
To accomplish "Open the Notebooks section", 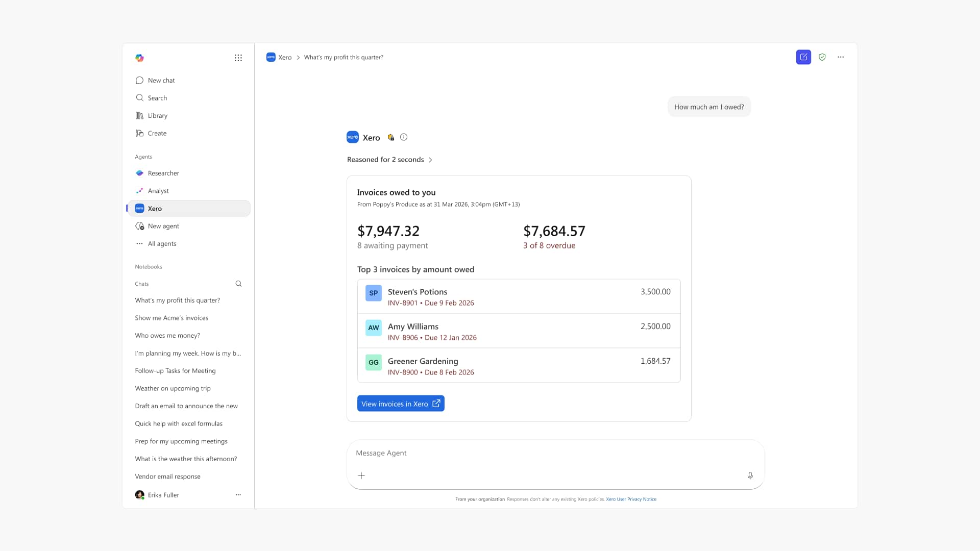I will click(x=149, y=267).
